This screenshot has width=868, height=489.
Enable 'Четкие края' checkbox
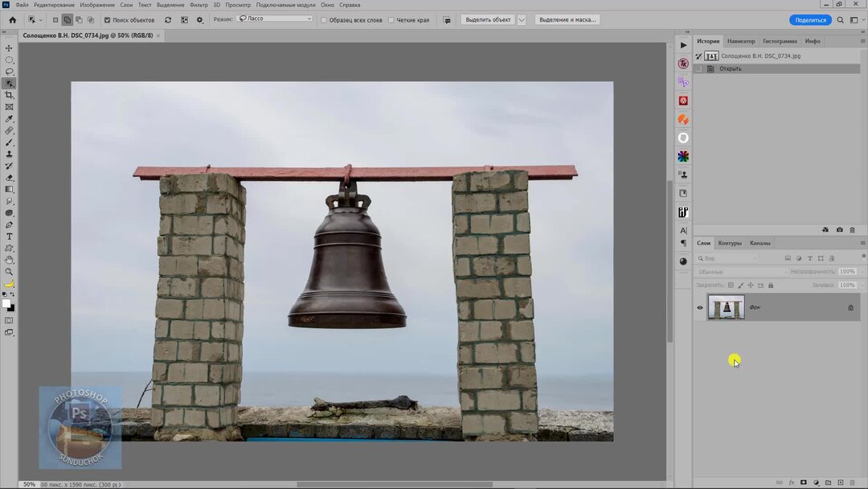391,20
